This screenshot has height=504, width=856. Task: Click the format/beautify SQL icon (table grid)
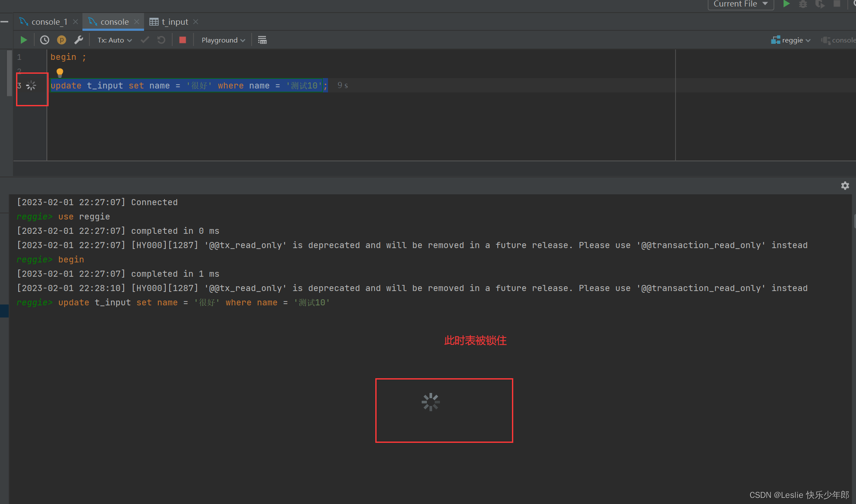point(262,40)
